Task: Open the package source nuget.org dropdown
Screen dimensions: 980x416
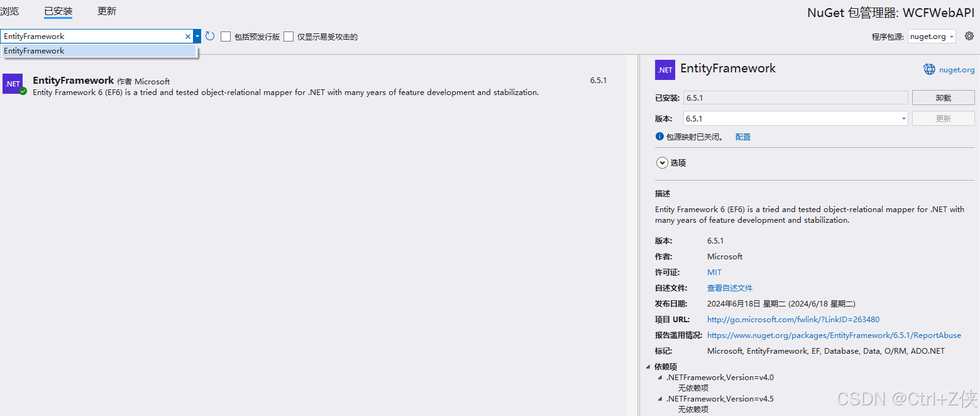Action: click(x=932, y=37)
